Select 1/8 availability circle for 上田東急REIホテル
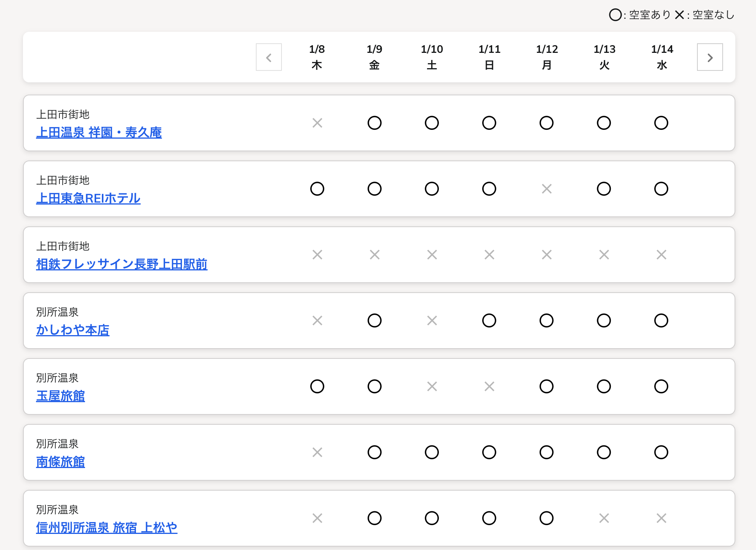This screenshot has height=550, width=756. [x=317, y=189]
